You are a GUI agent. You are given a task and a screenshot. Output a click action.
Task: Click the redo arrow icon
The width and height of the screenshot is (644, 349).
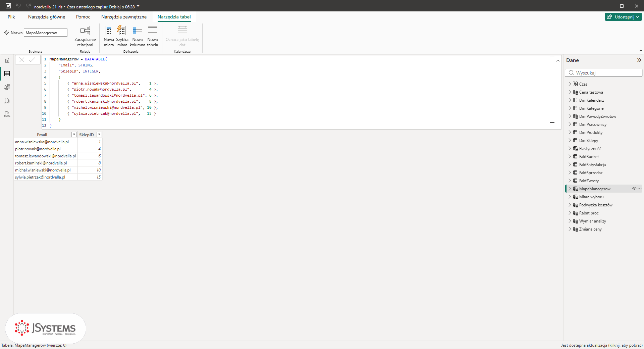(29, 6)
